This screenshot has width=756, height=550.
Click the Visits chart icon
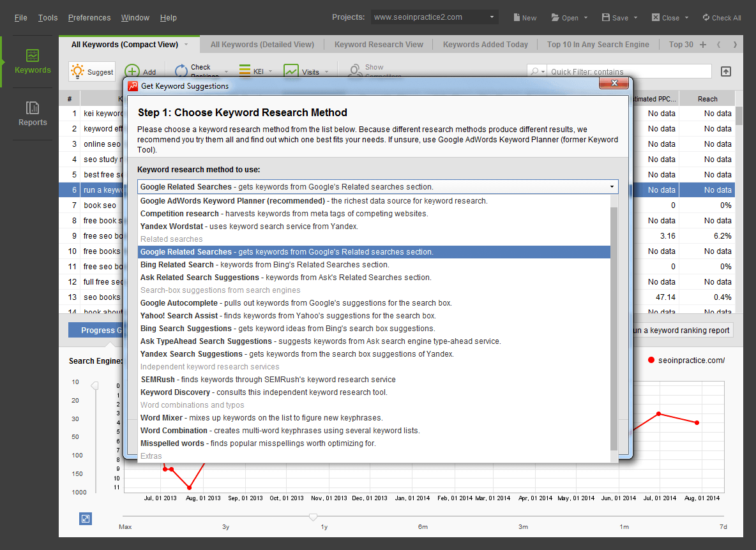(291, 71)
